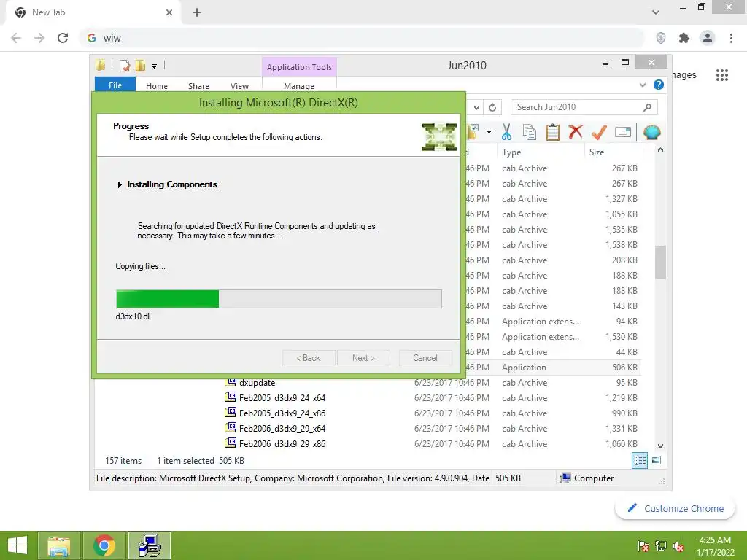747x560 pixels.
Task: Click the Explorer vertical scrollbar thumb
Action: pyautogui.click(x=660, y=262)
